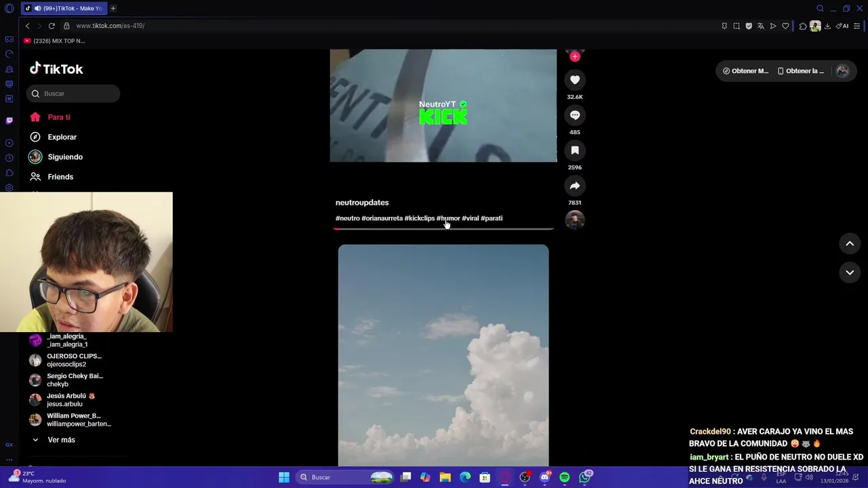Open Opera GX main menu logo
This screenshot has width=868, height=488.
9,9
